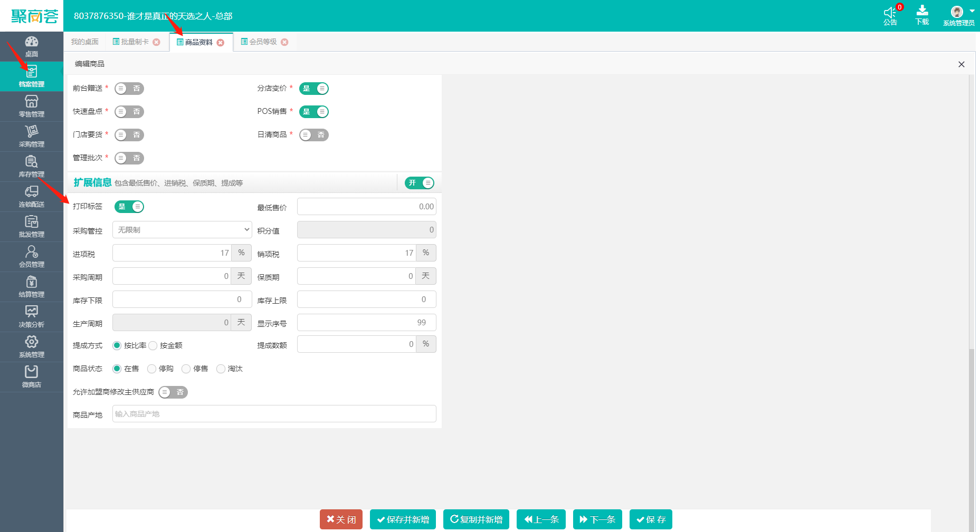
Task: Click the 销项税 input field
Action: [x=356, y=253]
